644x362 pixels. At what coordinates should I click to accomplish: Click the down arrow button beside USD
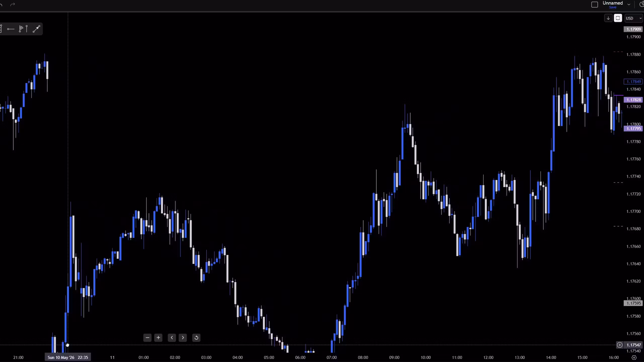click(x=608, y=18)
